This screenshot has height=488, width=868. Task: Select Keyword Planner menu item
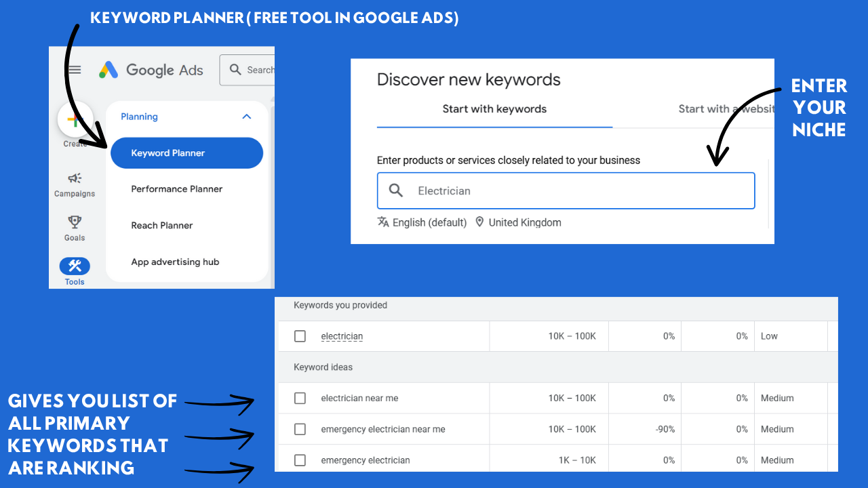click(186, 153)
